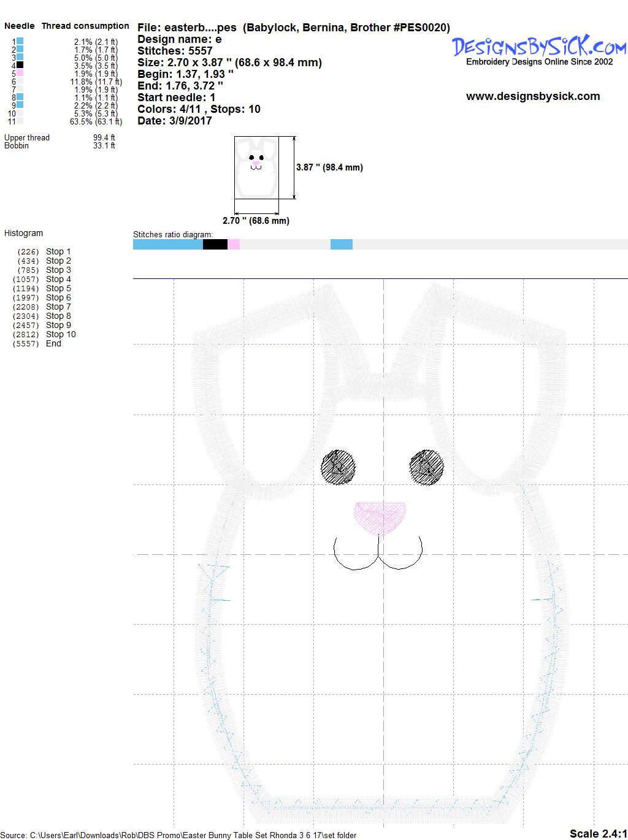Click the bunny's left black eye
Image resolution: width=628 pixels, height=840 pixels.
point(339,467)
